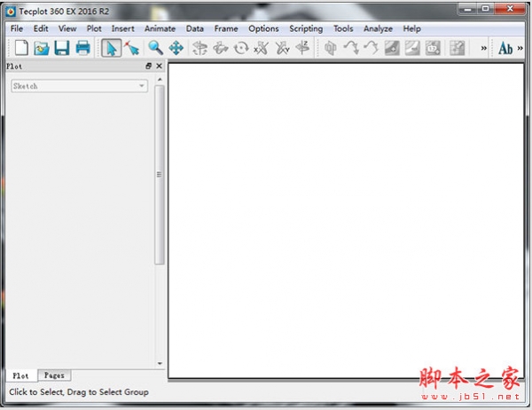Select the twist rotate tool
Image resolution: width=532 pixels, height=410 pixels.
(241, 48)
